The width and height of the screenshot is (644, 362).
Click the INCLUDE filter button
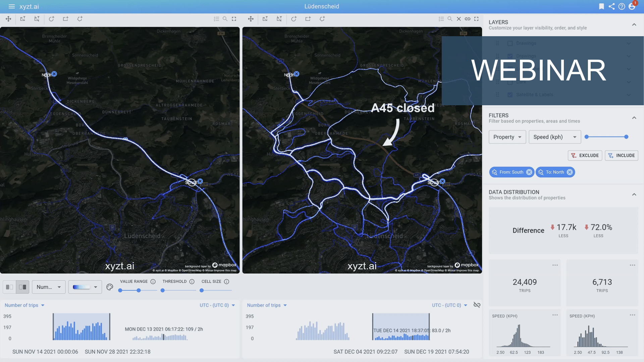click(x=621, y=155)
